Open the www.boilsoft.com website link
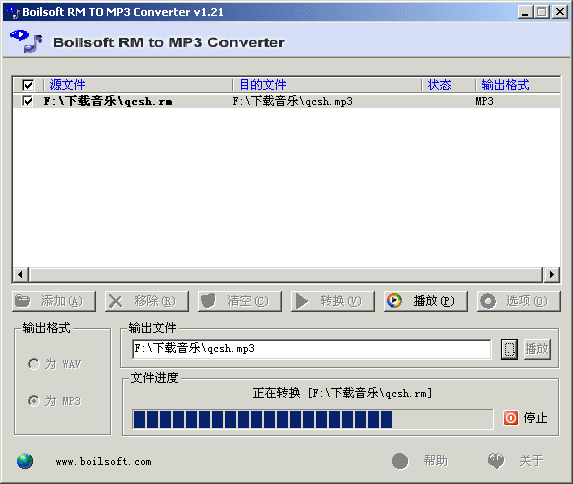Image resolution: width=573 pixels, height=484 pixels. [103, 462]
